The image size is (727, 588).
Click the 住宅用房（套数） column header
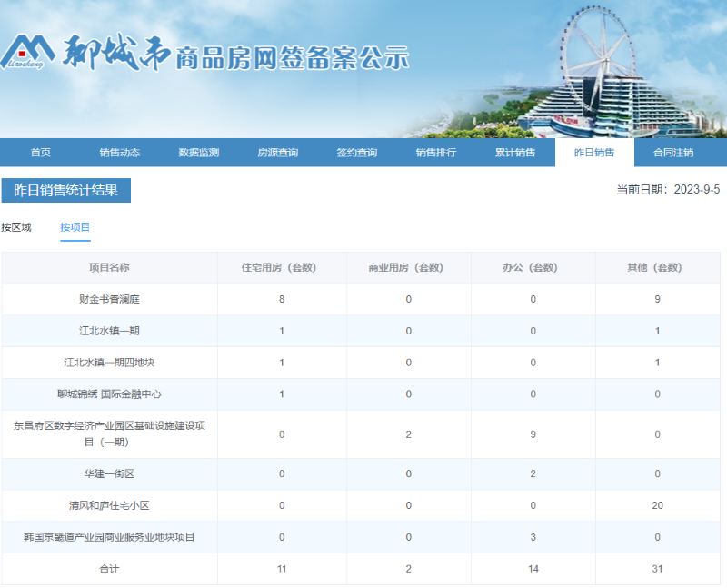tap(282, 268)
